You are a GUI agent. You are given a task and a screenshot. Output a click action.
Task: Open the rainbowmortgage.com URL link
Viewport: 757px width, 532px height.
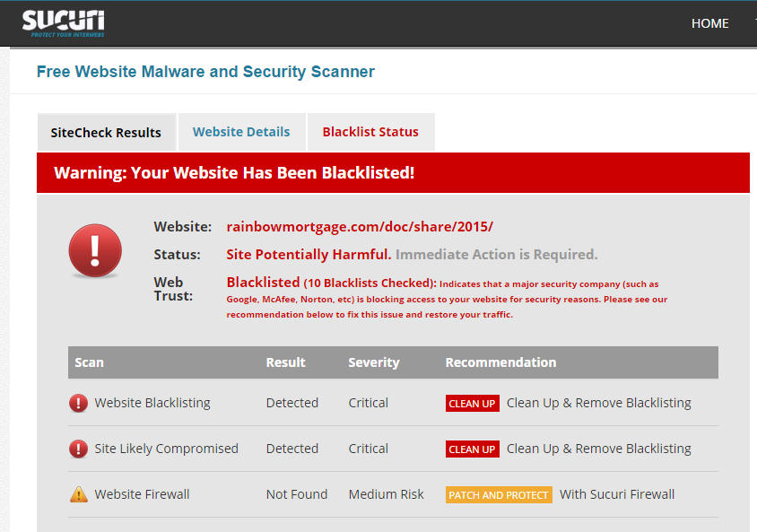pyautogui.click(x=360, y=226)
